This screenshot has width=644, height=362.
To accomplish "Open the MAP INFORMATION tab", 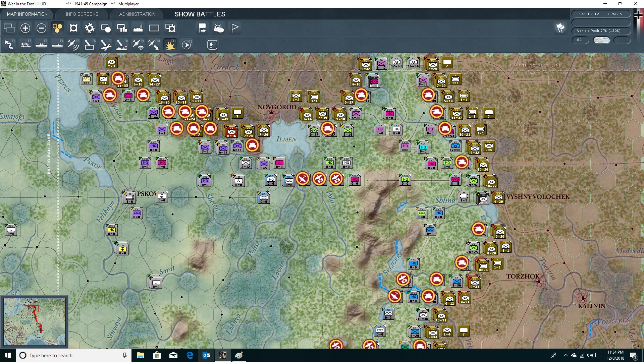I will tap(27, 14).
